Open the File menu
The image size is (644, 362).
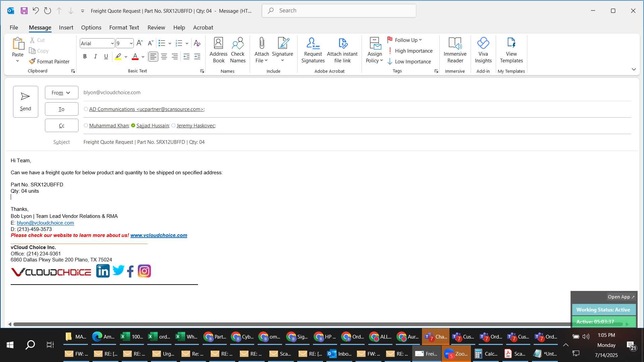(x=14, y=27)
